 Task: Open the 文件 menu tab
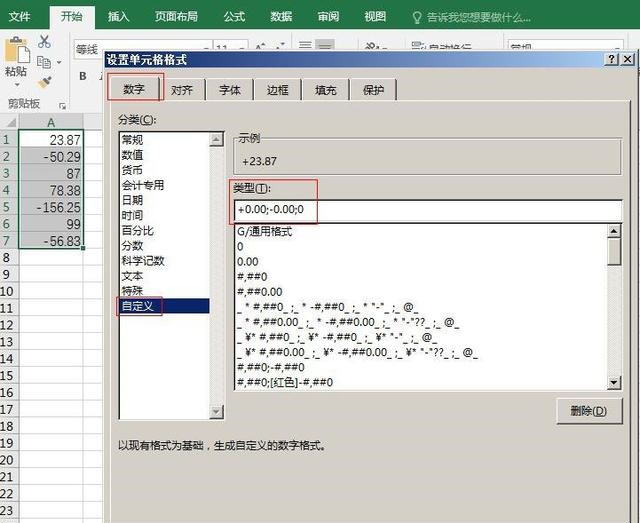coord(19,17)
